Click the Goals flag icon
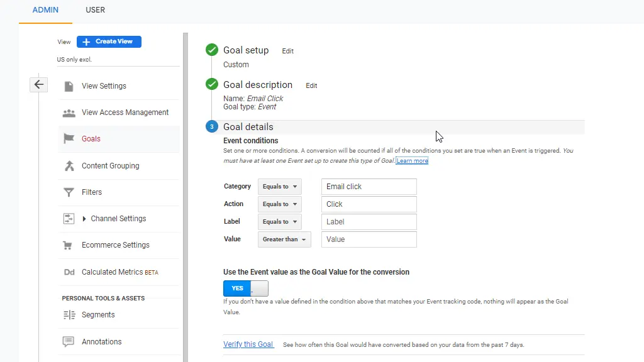Screen dimensions: 644x362 [69, 138]
